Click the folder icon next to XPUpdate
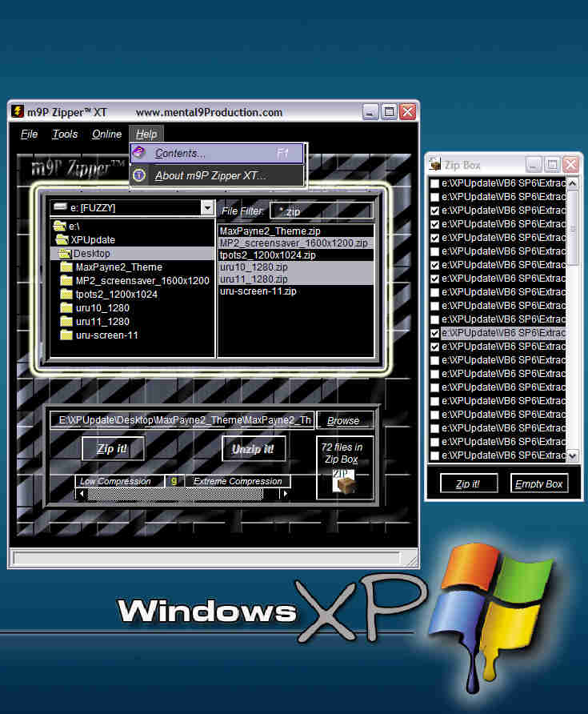 62,239
